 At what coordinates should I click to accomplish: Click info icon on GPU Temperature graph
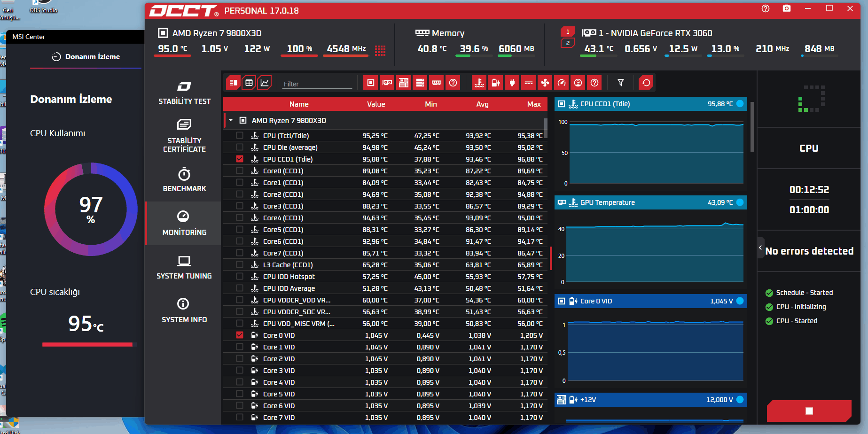pyautogui.click(x=740, y=202)
